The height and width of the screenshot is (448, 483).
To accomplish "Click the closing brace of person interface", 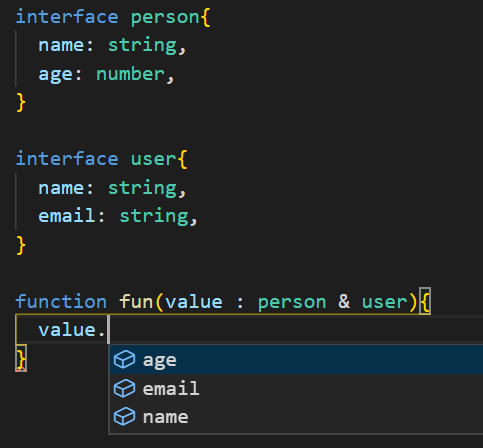I will tap(21, 102).
